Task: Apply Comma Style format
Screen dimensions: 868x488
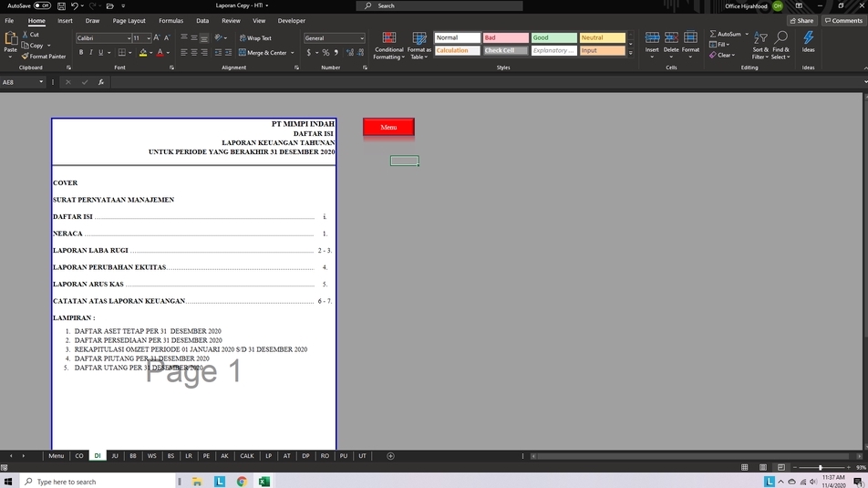Action: 336,53
